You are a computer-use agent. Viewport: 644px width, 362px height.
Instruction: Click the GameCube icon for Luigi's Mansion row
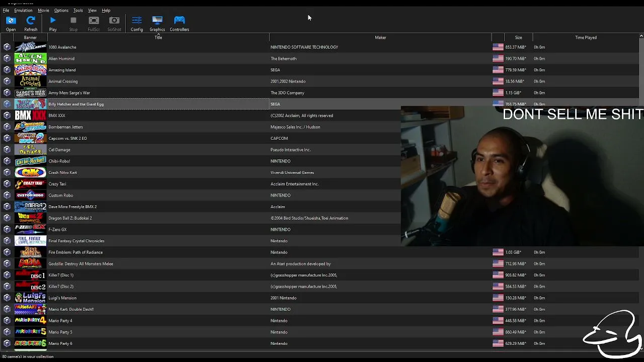pos(7,298)
